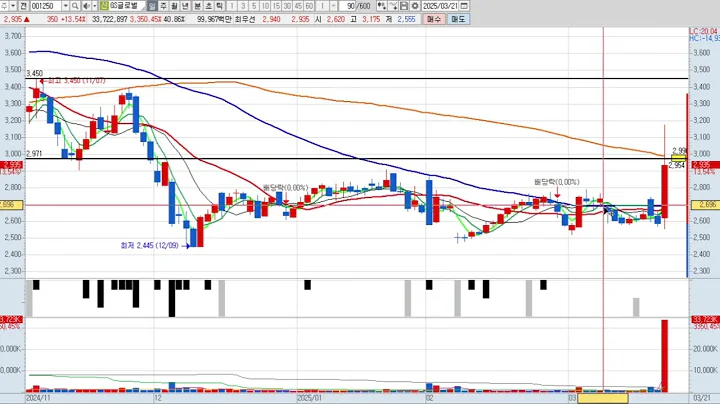Screen dimensions: 720x404
Task: Click the date field 2025/03/21
Action: coord(440,6)
